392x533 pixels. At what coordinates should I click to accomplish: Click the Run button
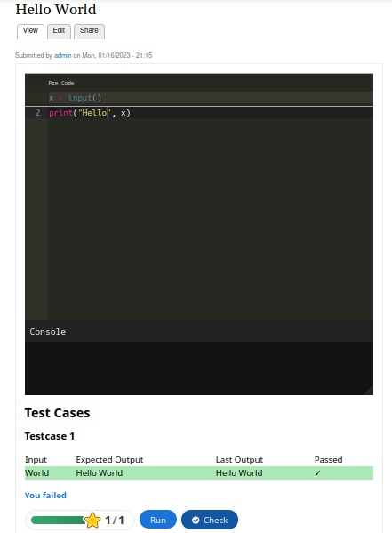tap(158, 520)
